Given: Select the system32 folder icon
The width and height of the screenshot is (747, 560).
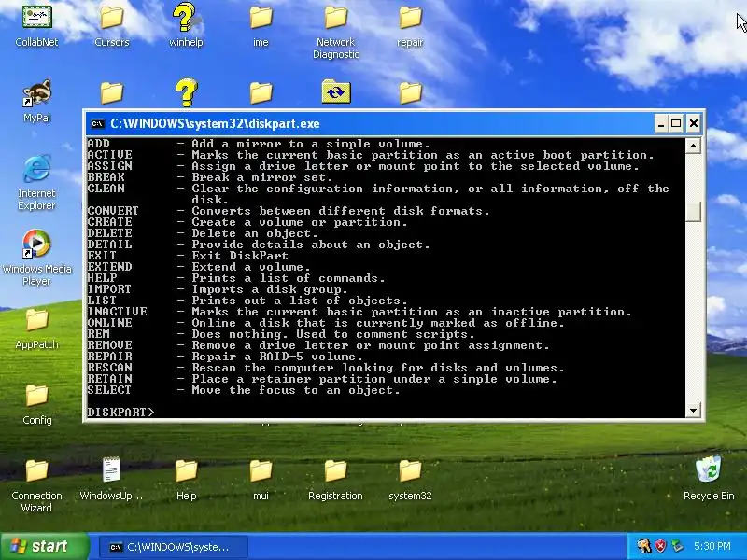Looking at the screenshot, I should [x=410, y=479].
